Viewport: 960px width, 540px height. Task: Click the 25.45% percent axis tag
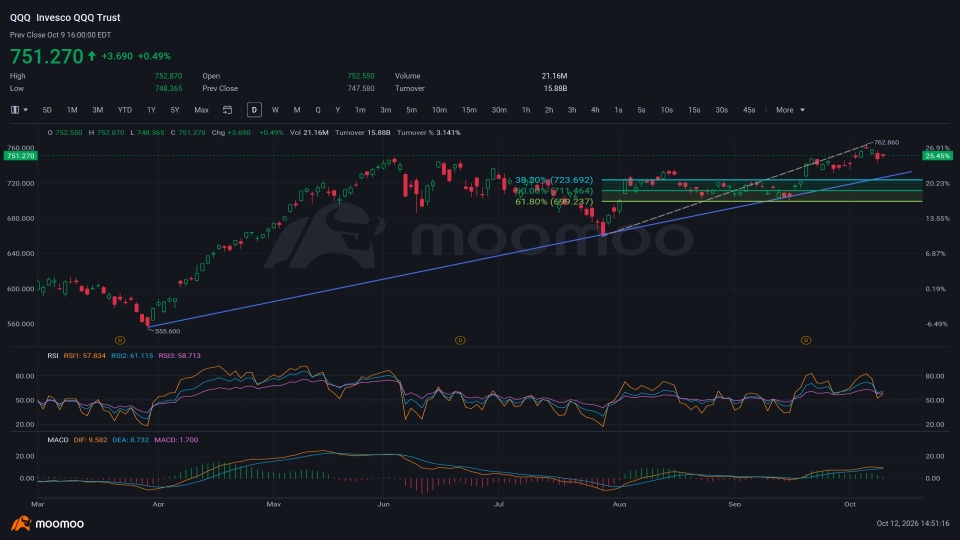[x=938, y=156]
